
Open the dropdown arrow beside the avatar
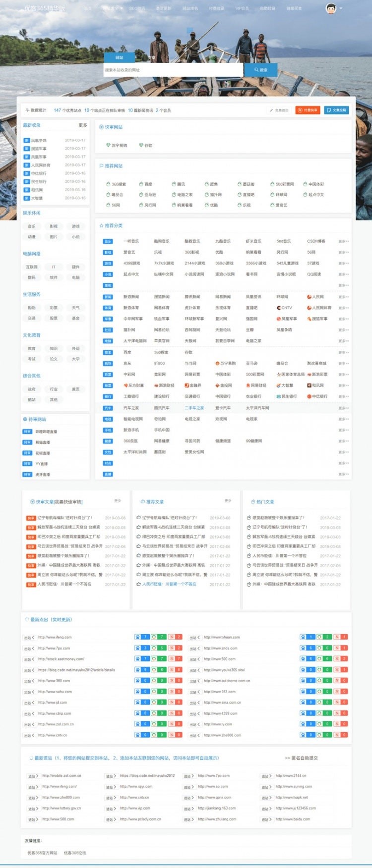(341, 8)
